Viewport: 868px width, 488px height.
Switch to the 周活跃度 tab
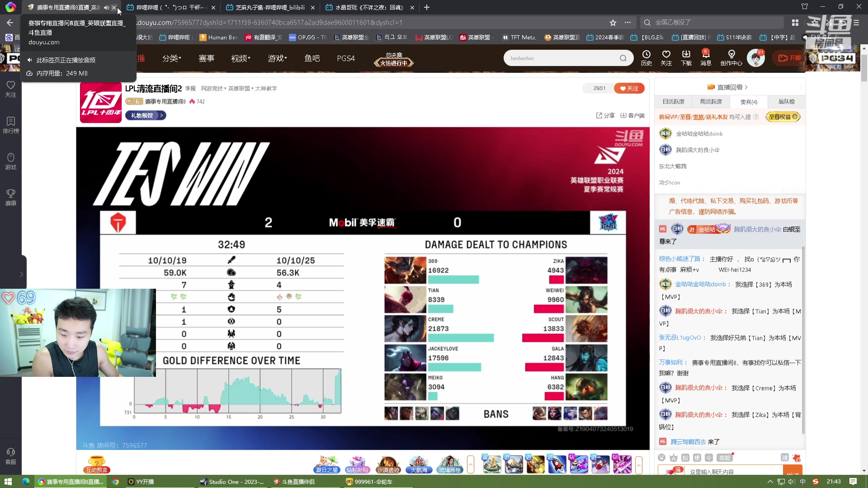(711, 102)
